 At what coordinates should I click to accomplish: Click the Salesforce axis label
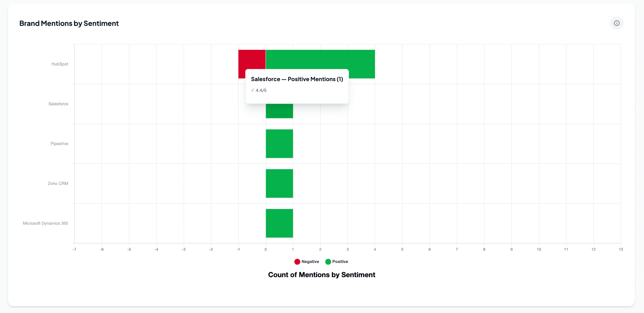58,104
